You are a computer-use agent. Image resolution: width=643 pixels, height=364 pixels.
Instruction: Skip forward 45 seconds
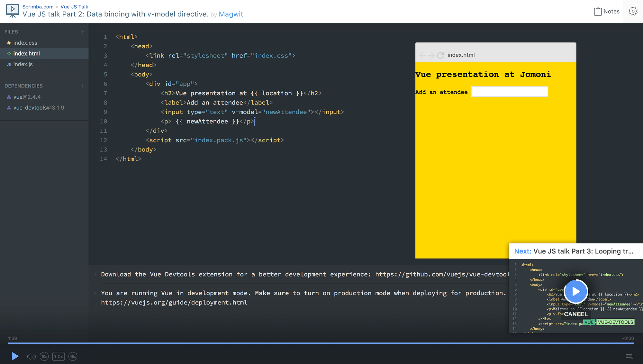73,356
